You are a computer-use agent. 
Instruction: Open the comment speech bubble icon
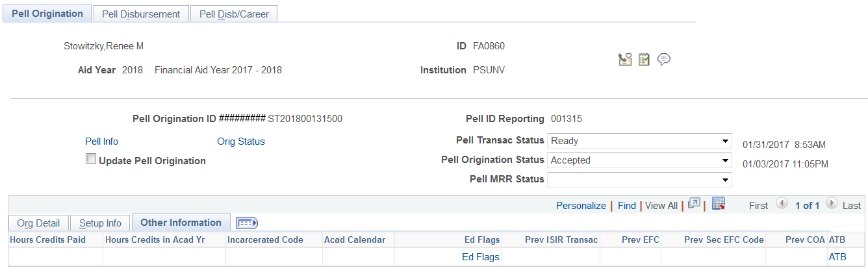coord(663,59)
